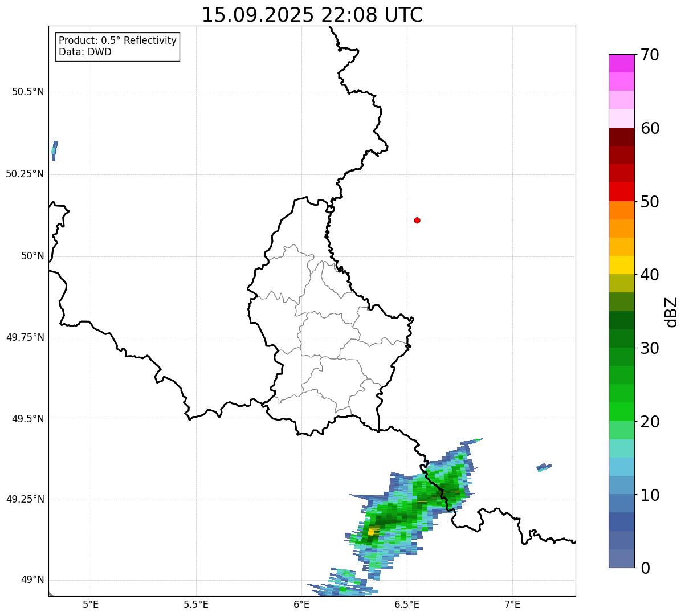Click the dark maroon swatch just below 60

[621, 137]
